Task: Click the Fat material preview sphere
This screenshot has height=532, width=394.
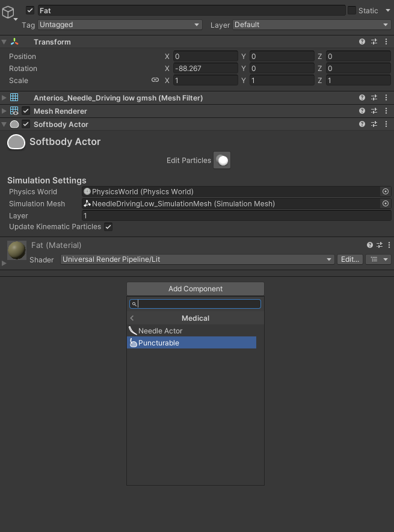Action: click(16, 250)
